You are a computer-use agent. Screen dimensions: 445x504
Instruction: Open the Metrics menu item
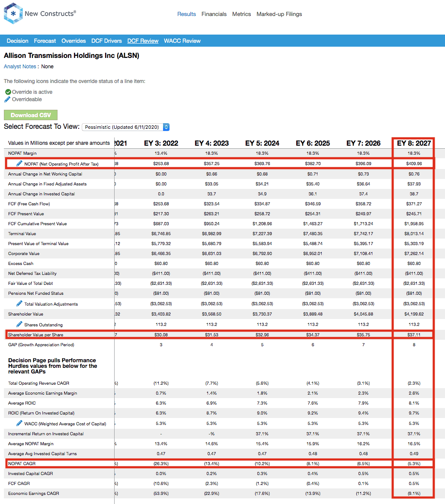[x=241, y=14]
